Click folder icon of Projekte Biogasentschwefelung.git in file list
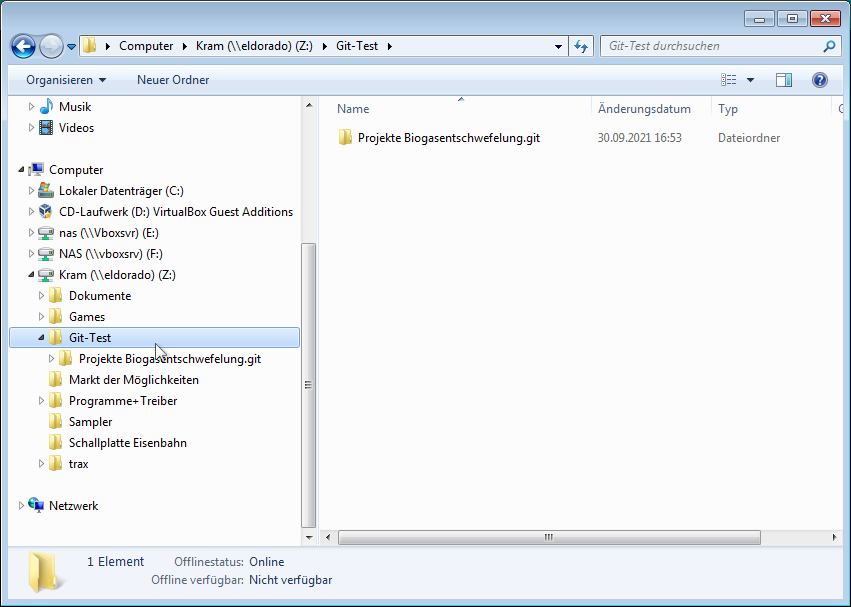The height and width of the screenshot is (607, 851). [x=345, y=137]
